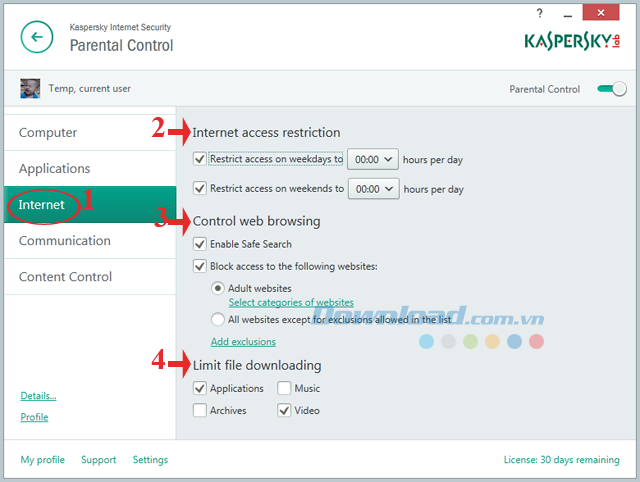This screenshot has width=640, height=482.
Task: Select All websites except for exclusions option
Action: [x=218, y=319]
